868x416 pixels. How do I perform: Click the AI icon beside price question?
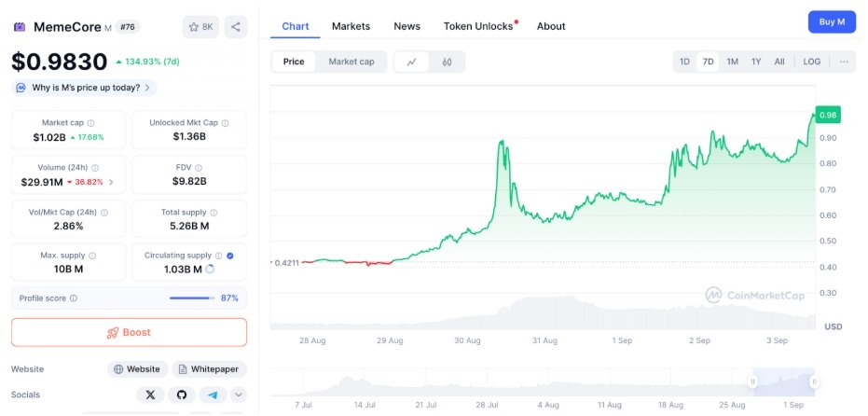tap(21, 88)
